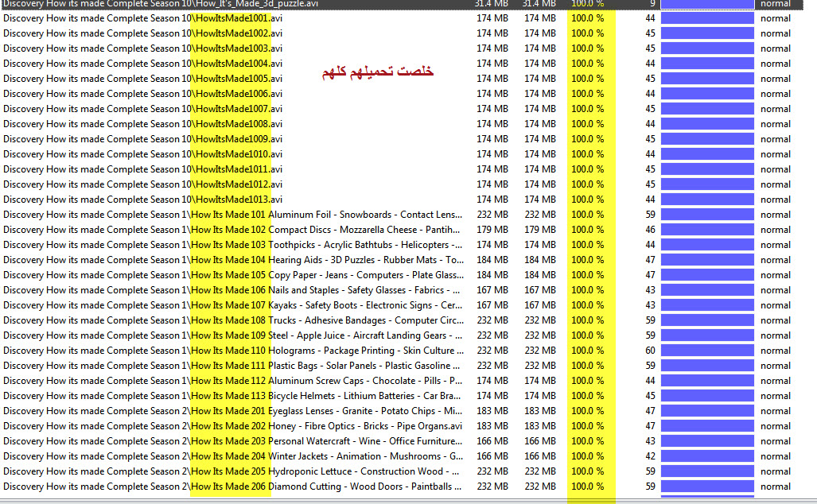
Task: Click the HowItsMade1003.avi file entry
Action: (142, 48)
